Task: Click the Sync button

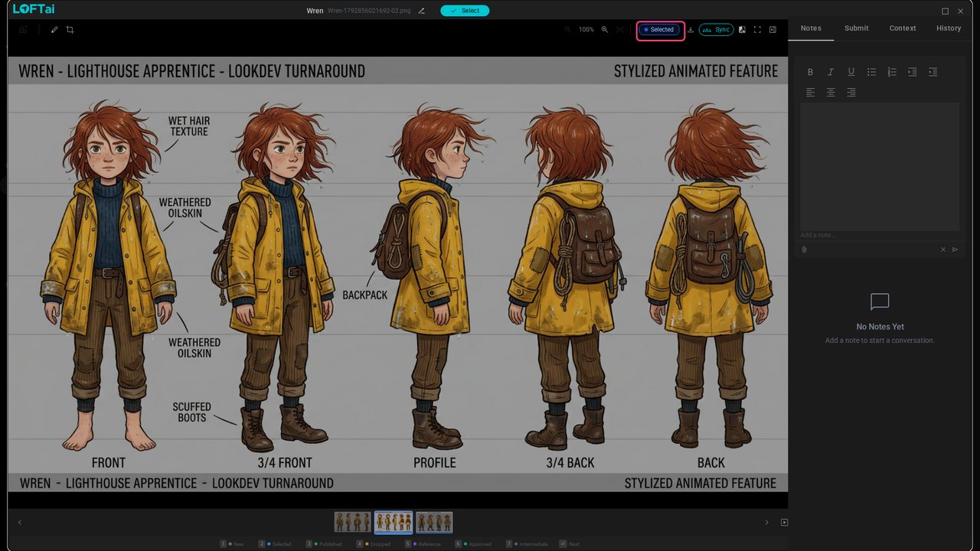Action: coord(716,30)
